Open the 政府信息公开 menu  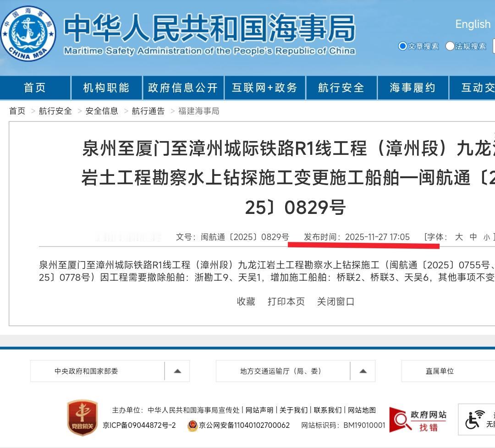183,87
